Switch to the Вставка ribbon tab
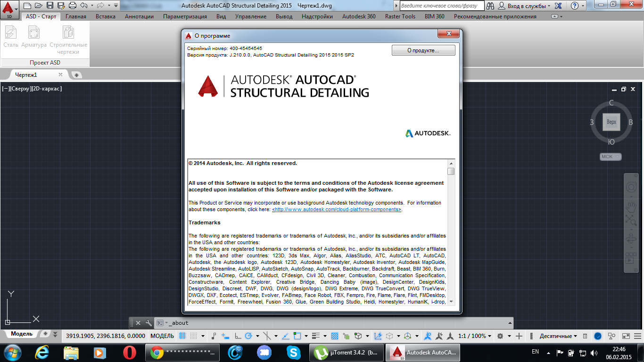The width and height of the screenshot is (644, 362). [x=106, y=16]
